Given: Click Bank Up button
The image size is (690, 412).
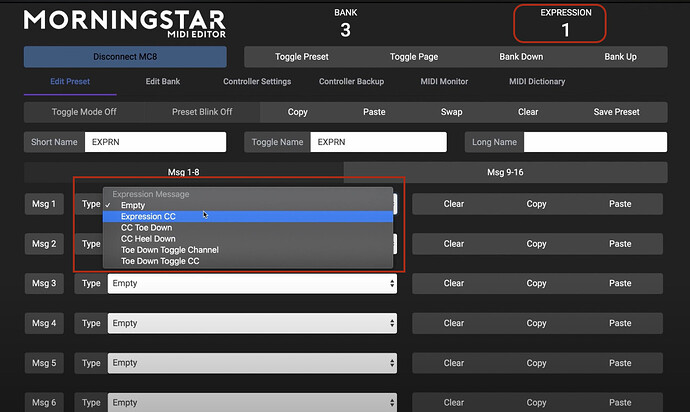Looking at the screenshot, I should pos(620,57).
